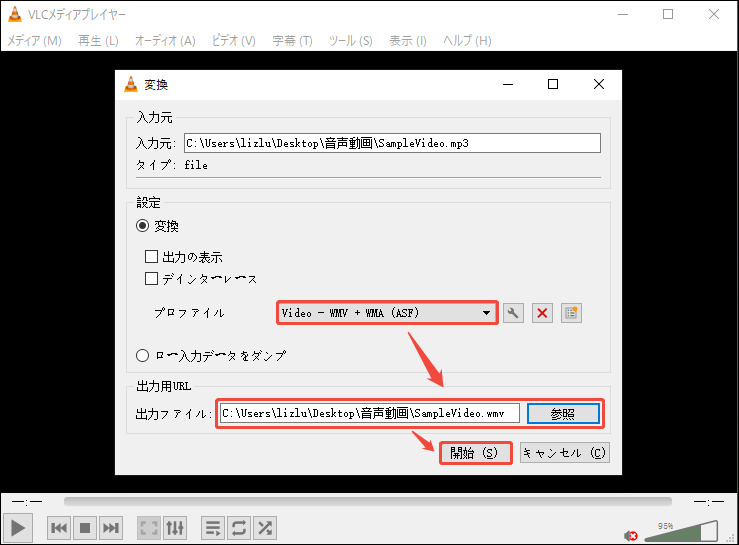Open the ヘルプ (H) menu
739x545 pixels.
click(467, 41)
